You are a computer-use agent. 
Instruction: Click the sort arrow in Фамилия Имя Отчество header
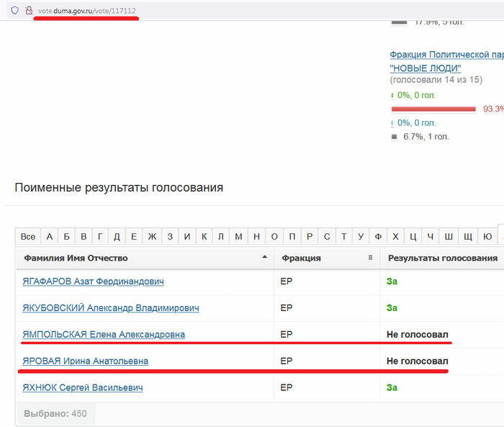click(264, 258)
